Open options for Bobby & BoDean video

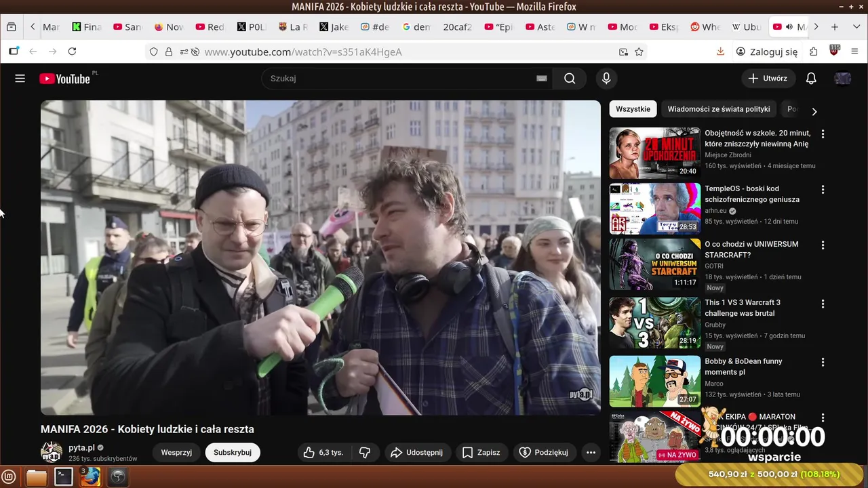point(823,363)
